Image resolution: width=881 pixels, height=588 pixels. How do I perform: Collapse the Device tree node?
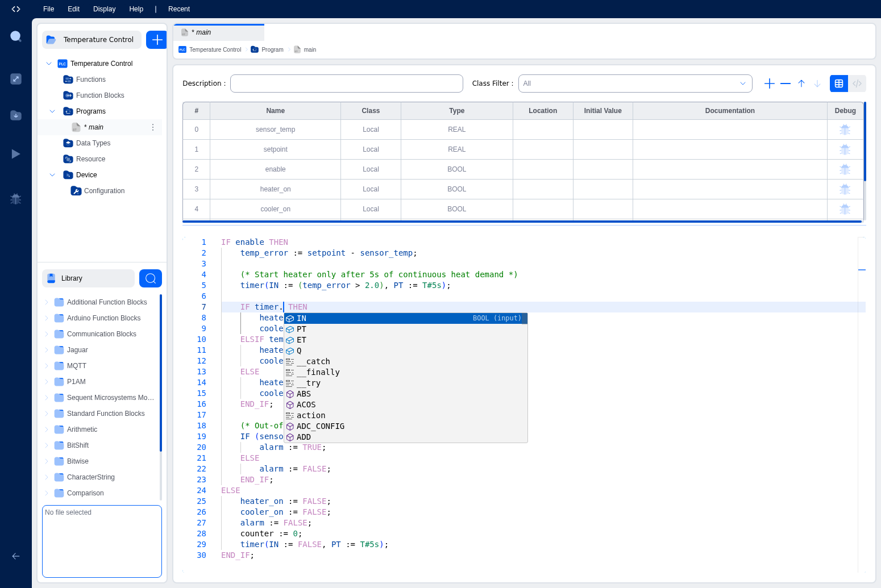52,175
